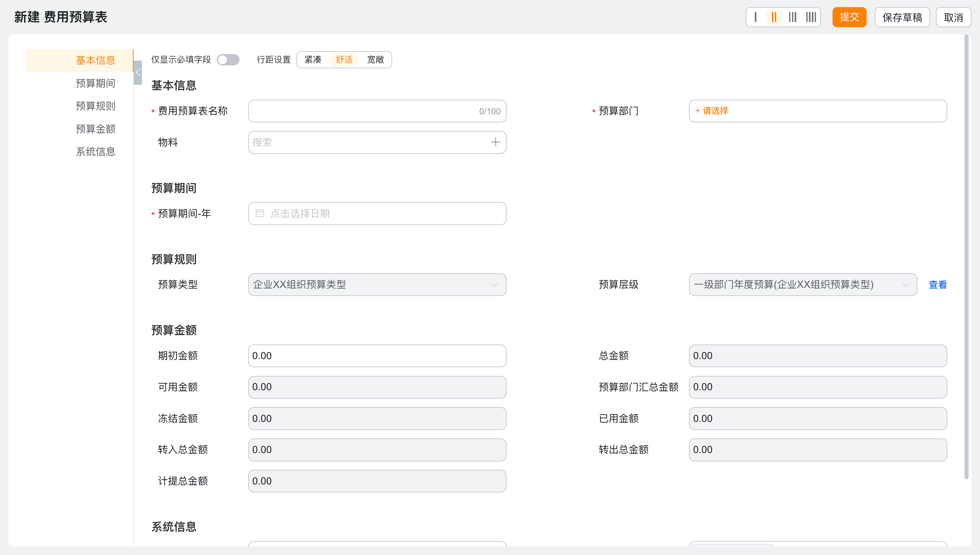The height and width of the screenshot is (555, 980).
Task: Select 紧凑 row spacing option
Action: 313,60
